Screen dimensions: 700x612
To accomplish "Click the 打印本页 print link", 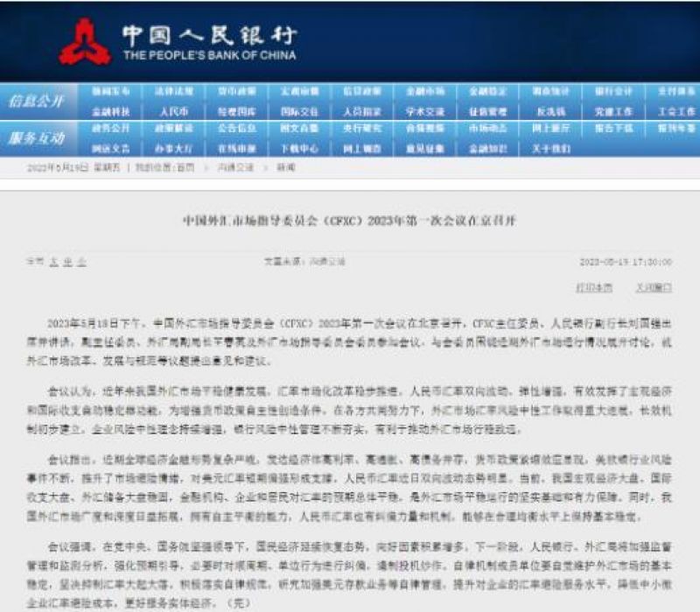I will click(x=594, y=288).
